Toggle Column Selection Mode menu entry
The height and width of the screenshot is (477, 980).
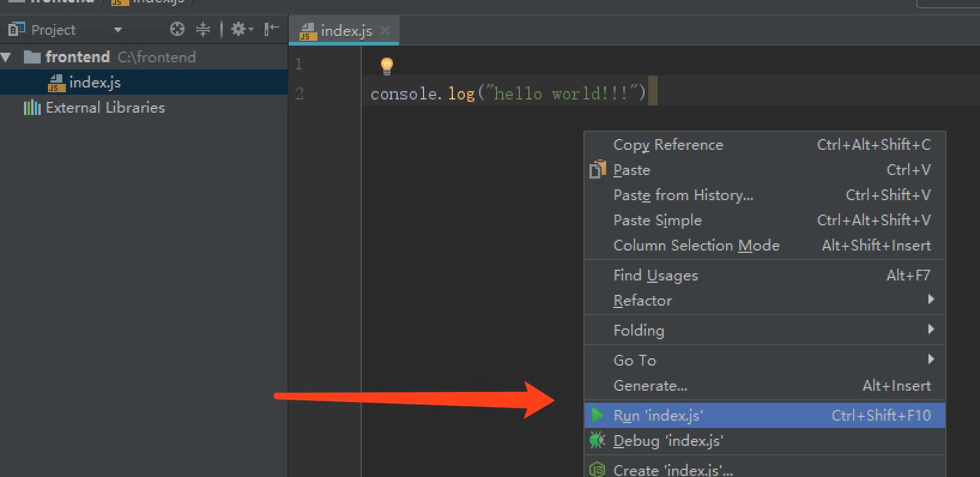[765, 246]
